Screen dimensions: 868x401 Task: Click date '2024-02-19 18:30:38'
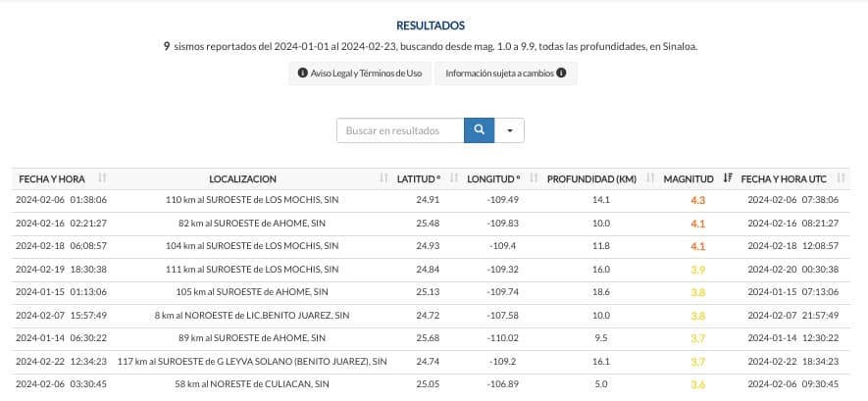point(62,269)
